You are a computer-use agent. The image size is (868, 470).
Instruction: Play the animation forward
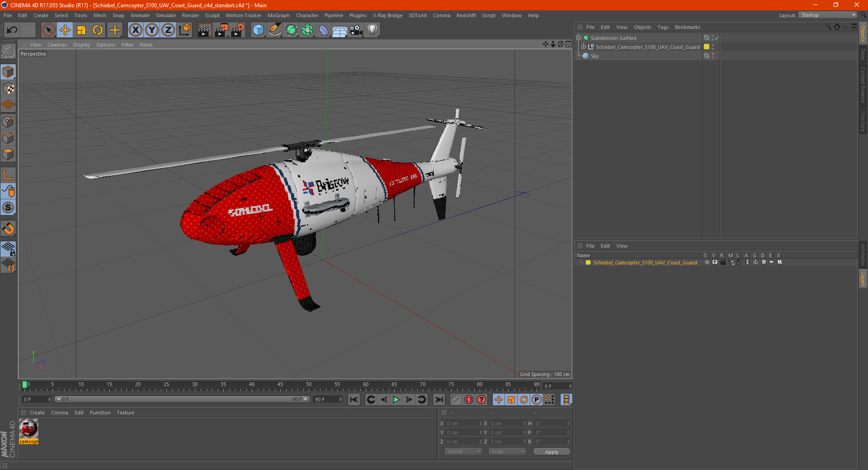(396, 399)
